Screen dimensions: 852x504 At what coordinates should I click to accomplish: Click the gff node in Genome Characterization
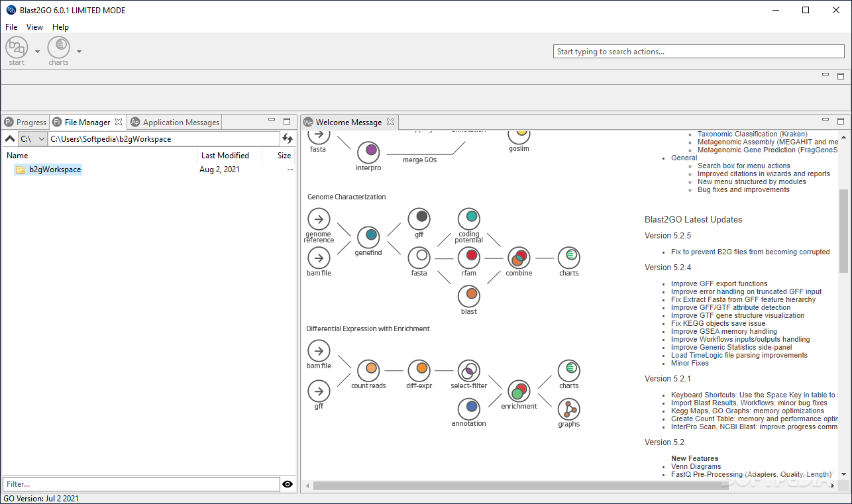tap(419, 218)
